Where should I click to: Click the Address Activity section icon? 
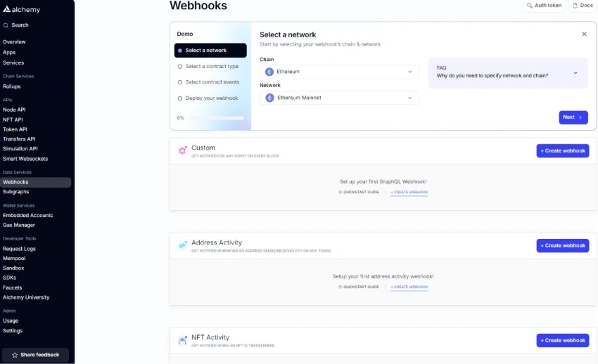[x=183, y=245]
